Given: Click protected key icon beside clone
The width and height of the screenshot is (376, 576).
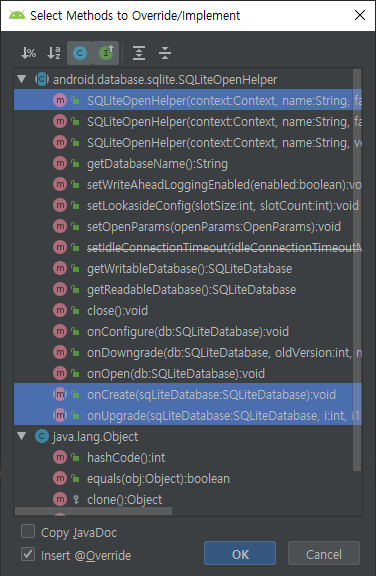Looking at the screenshot, I should [x=76, y=500].
